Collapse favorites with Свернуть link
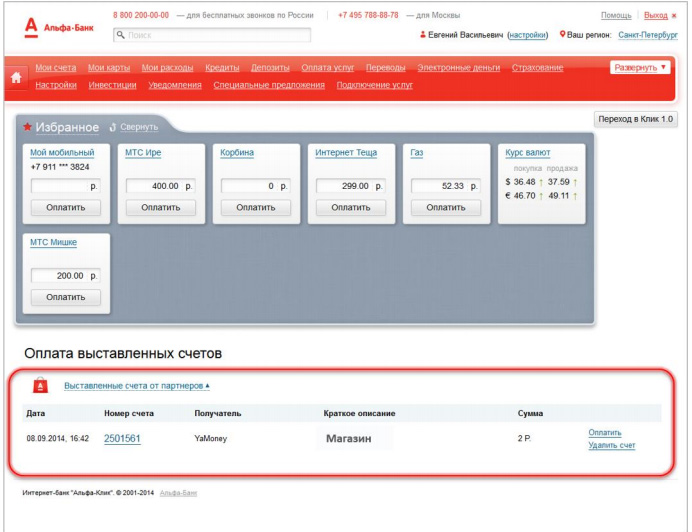Screen dimensions: 692x532 (x=139, y=127)
